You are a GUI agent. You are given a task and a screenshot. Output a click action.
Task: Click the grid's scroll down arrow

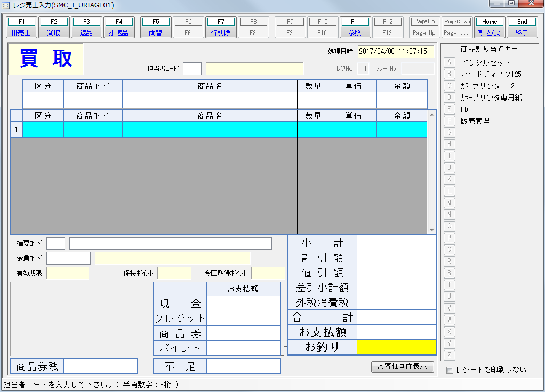(432, 230)
